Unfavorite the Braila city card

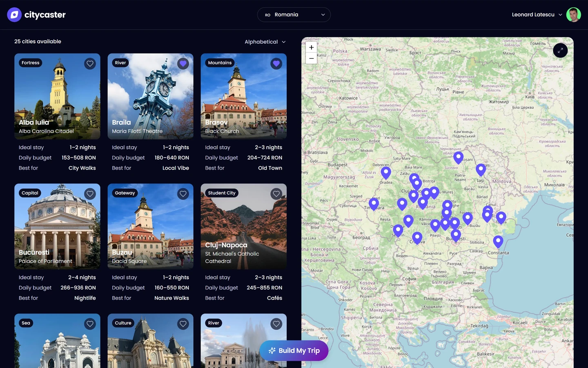pos(183,64)
